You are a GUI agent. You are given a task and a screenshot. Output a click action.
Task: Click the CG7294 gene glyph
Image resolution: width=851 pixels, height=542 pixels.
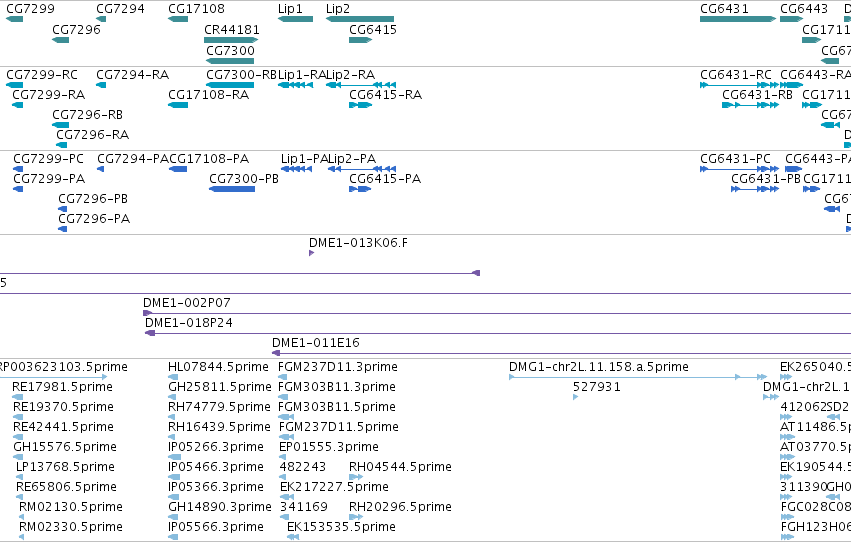click(101, 19)
